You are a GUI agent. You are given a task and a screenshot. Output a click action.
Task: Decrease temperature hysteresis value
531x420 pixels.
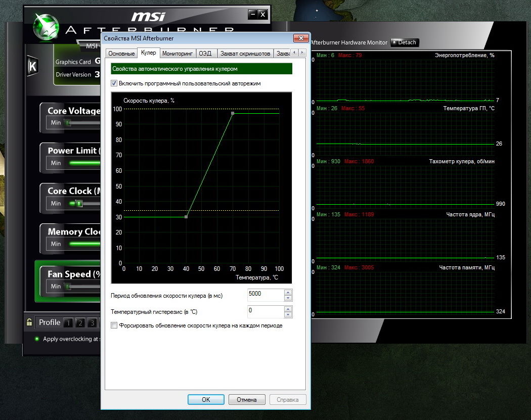click(x=288, y=314)
